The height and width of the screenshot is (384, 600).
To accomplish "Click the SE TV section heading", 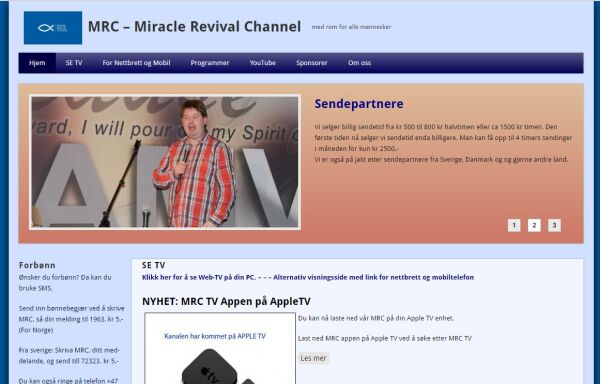I will pyautogui.click(x=153, y=265).
